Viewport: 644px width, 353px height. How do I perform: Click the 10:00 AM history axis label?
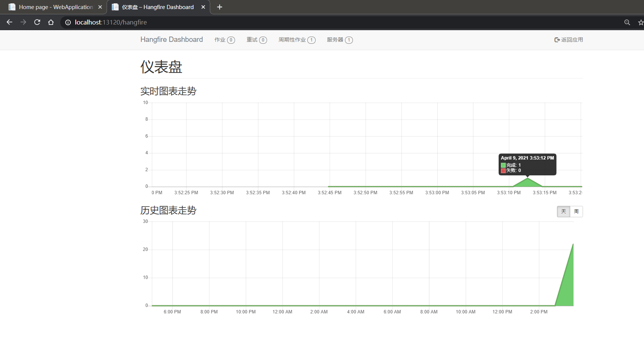point(466,312)
